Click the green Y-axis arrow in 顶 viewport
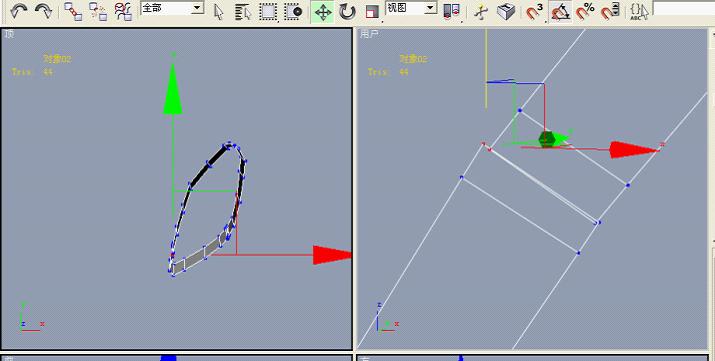This screenshot has height=361, width=715. [173, 88]
